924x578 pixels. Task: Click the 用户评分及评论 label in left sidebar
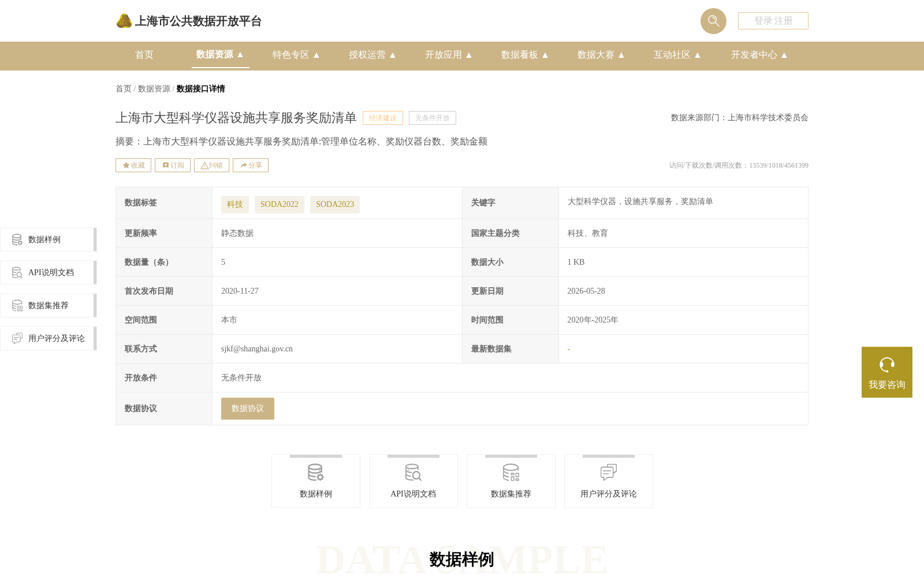coord(57,339)
